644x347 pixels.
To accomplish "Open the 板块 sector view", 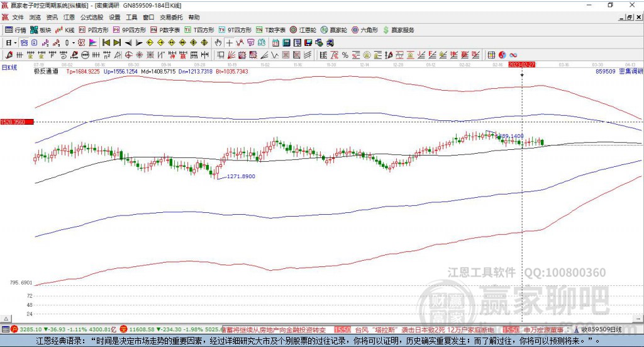I will (40, 30).
